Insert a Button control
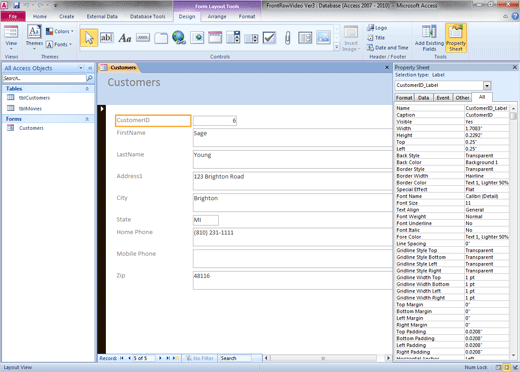The image size is (520, 372). [x=143, y=38]
